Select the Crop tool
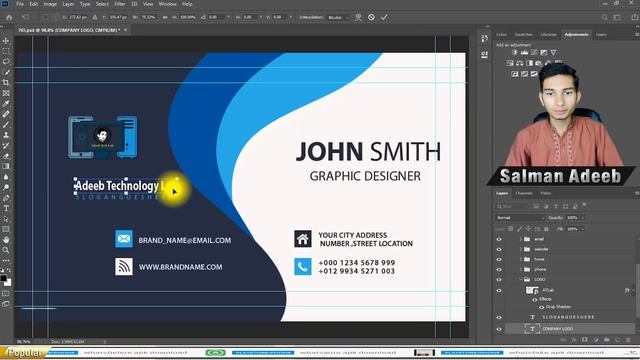Image resolution: width=640 pixels, height=360 pixels. point(6,83)
